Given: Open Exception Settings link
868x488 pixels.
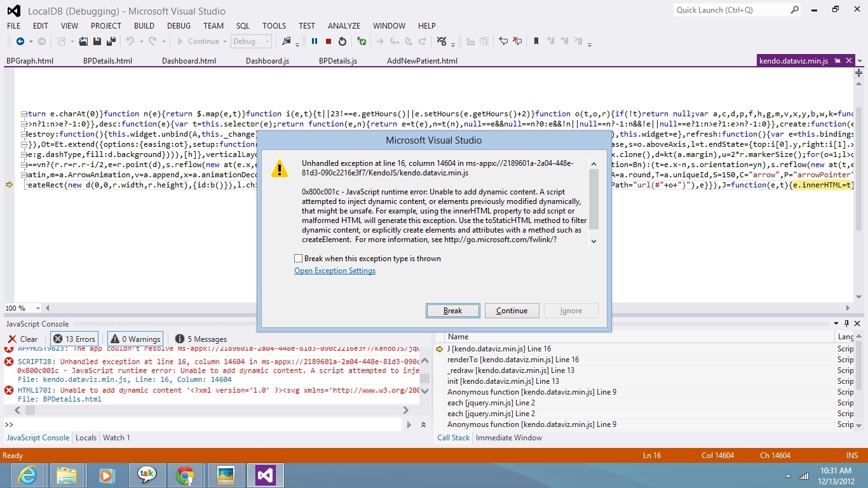Looking at the screenshot, I should click(335, 271).
